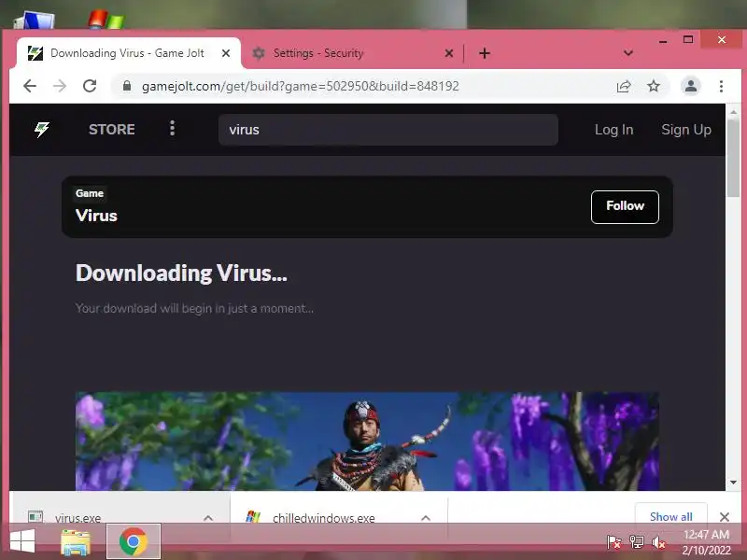The image size is (747, 560).
Task: Follow the Virus game
Action: point(625,206)
